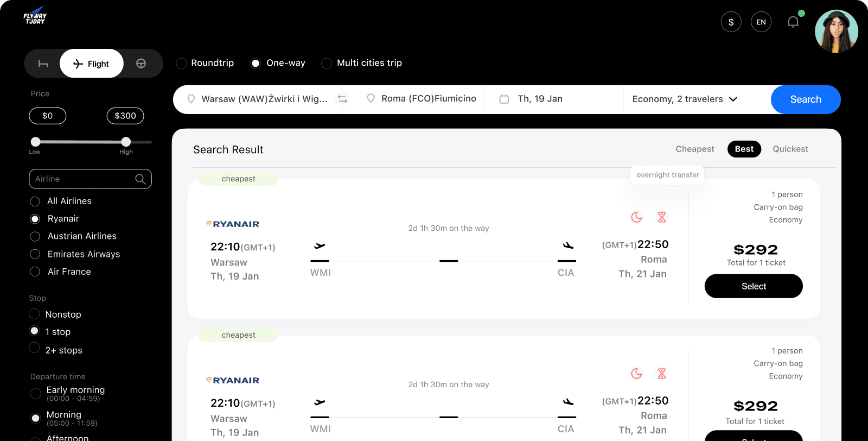Swap origin and destination with arrows icon
The image size is (868, 441).
tap(342, 99)
